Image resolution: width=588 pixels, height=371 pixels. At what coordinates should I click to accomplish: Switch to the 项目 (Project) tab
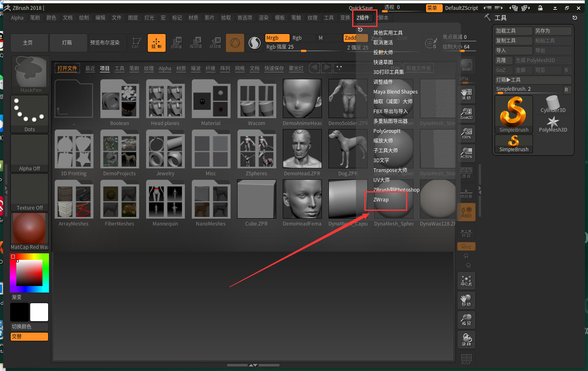(x=105, y=68)
